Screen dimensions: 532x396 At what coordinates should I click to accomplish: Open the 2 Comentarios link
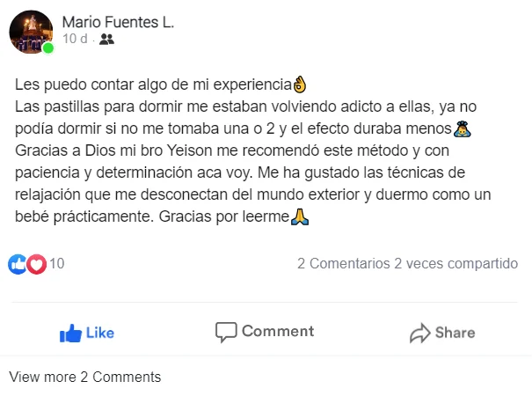(343, 263)
